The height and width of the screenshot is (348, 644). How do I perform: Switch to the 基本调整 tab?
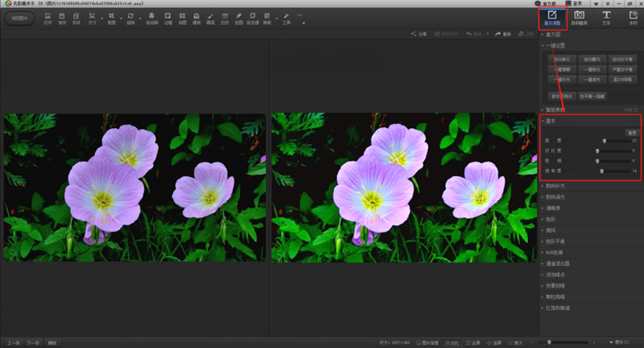(551, 17)
